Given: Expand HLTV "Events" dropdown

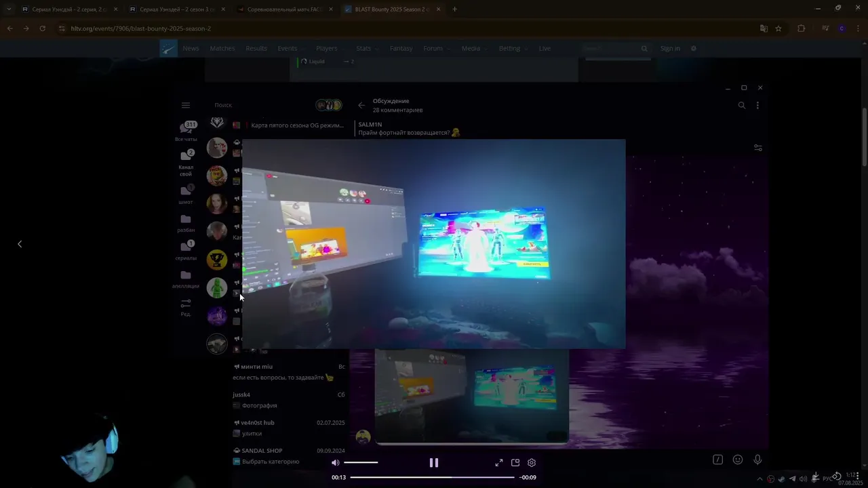Looking at the screenshot, I should (290, 48).
